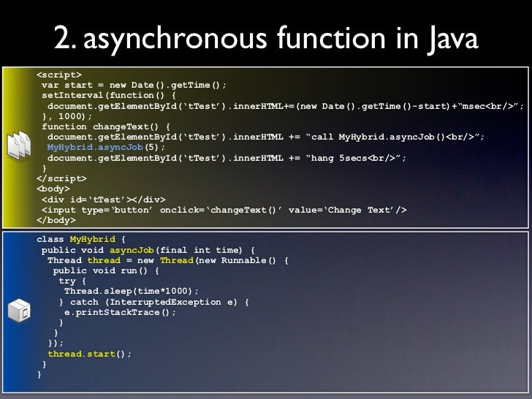Click the '});' line closing the Runnable
Viewport: 532px width, 399px height.
tap(56, 343)
